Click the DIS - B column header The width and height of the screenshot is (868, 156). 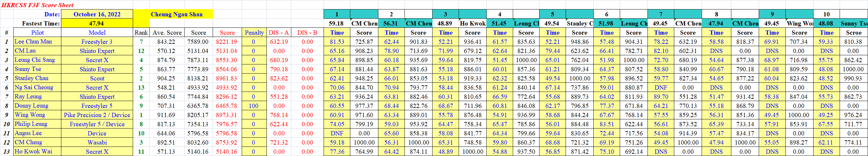tap(307, 32)
